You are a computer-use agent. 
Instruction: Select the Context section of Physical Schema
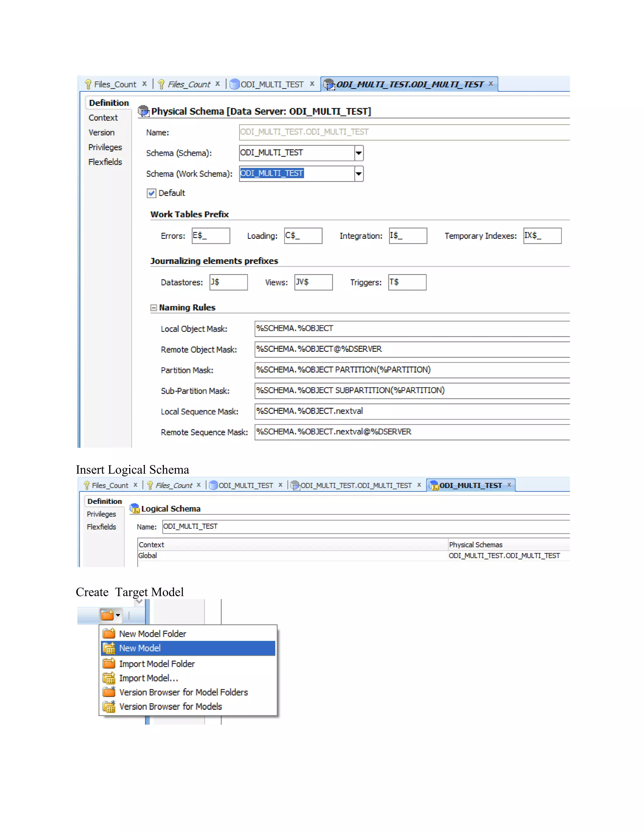[x=103, y=118]
